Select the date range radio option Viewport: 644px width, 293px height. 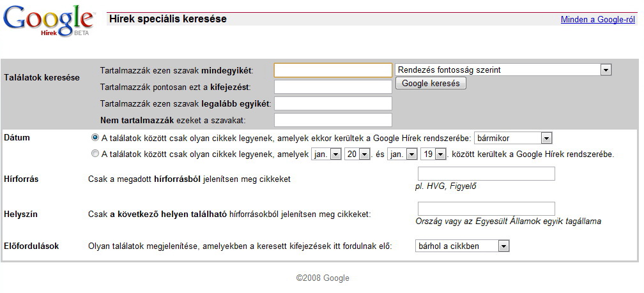[x=95, y=154]
